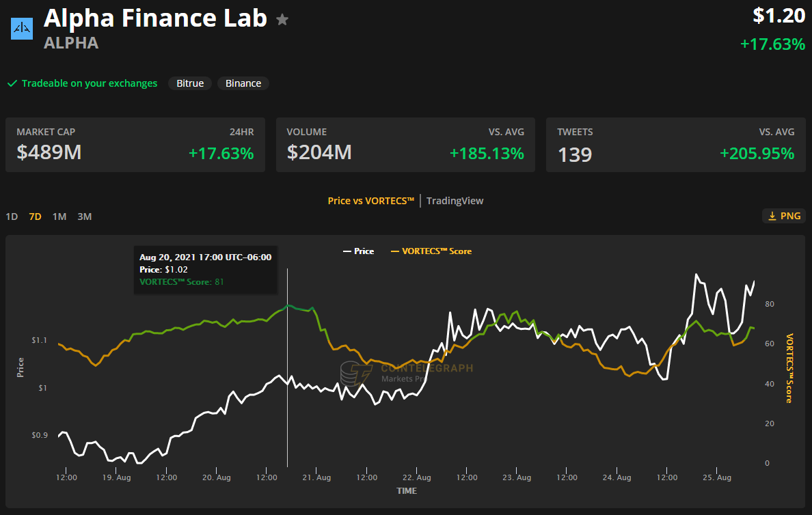
Task: Click the 23. Aug marker on time axis
Action: [x=517, y=477]
